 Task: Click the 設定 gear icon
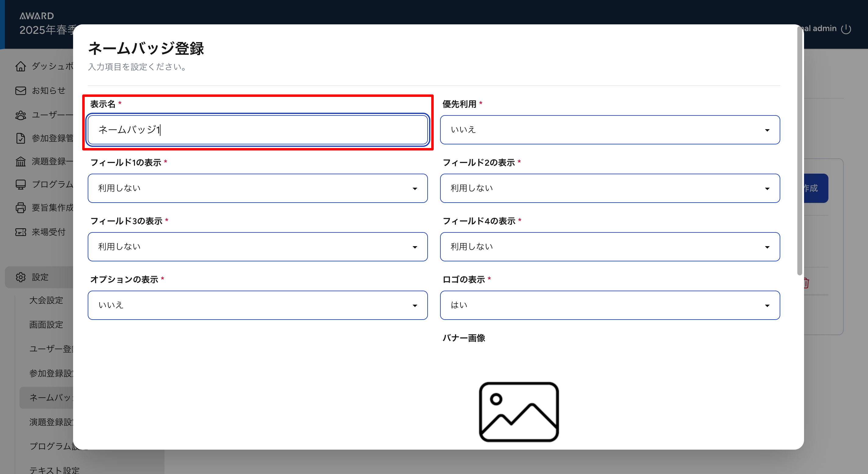coord(20,277)
